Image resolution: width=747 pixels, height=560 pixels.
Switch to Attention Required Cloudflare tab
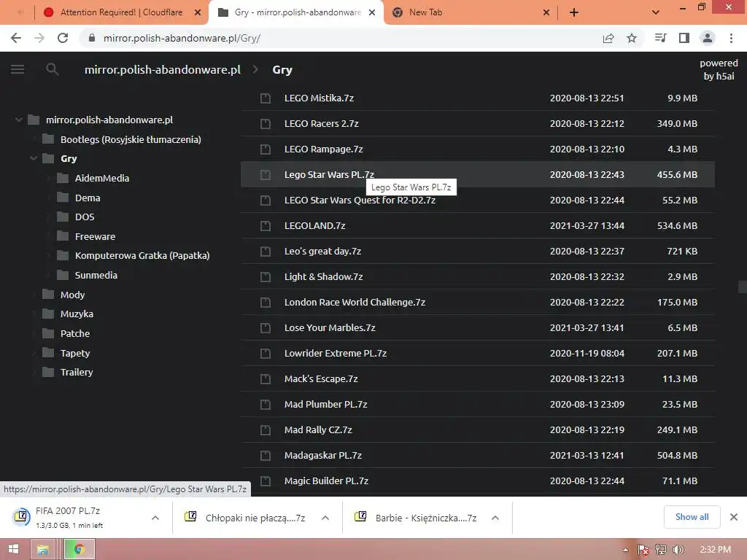(121, 12)
